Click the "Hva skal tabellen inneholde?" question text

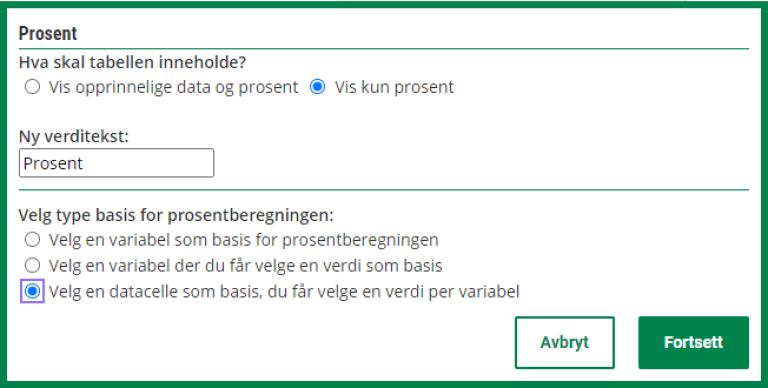(132, 62)
